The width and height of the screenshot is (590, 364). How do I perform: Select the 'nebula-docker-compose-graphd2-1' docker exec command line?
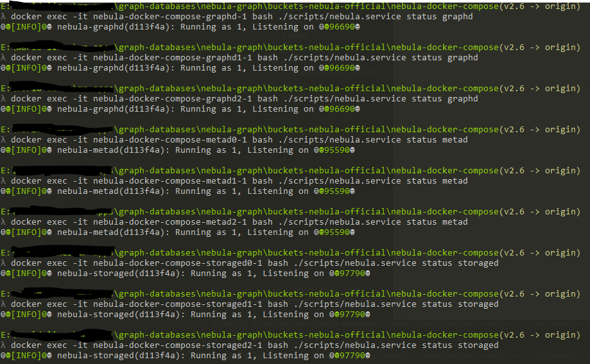pyautogui.click(x=239, y=99)
